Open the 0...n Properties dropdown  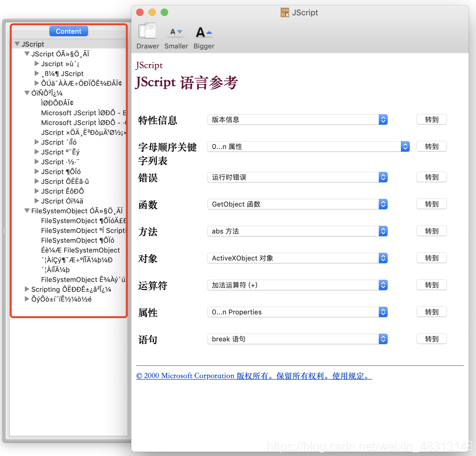tap(297, 312)
